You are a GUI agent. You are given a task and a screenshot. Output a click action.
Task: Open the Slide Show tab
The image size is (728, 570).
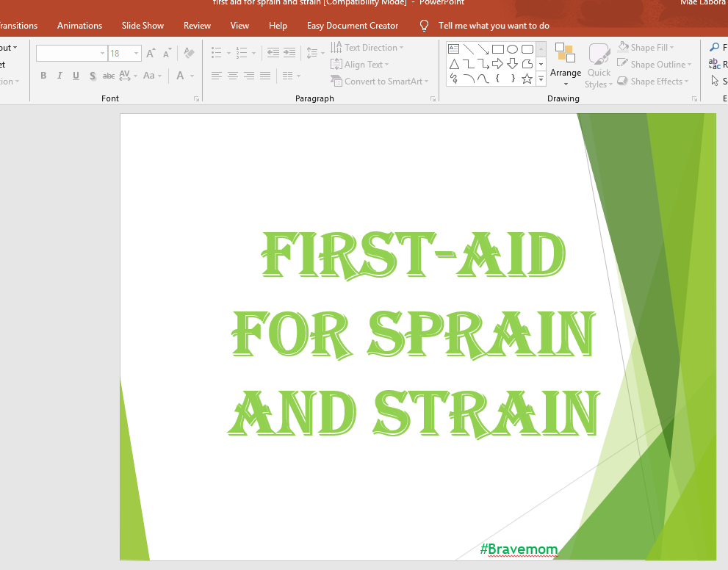tap(143, 26)
